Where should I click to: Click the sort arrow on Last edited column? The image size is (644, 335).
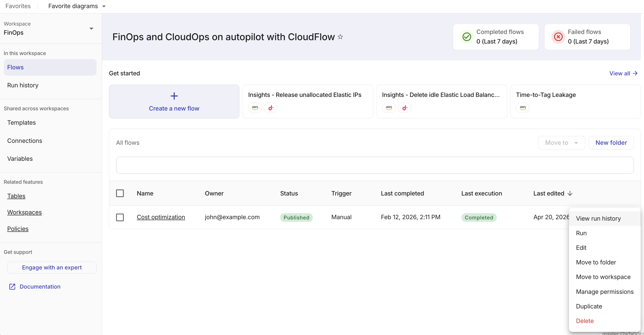click(570, 193)
